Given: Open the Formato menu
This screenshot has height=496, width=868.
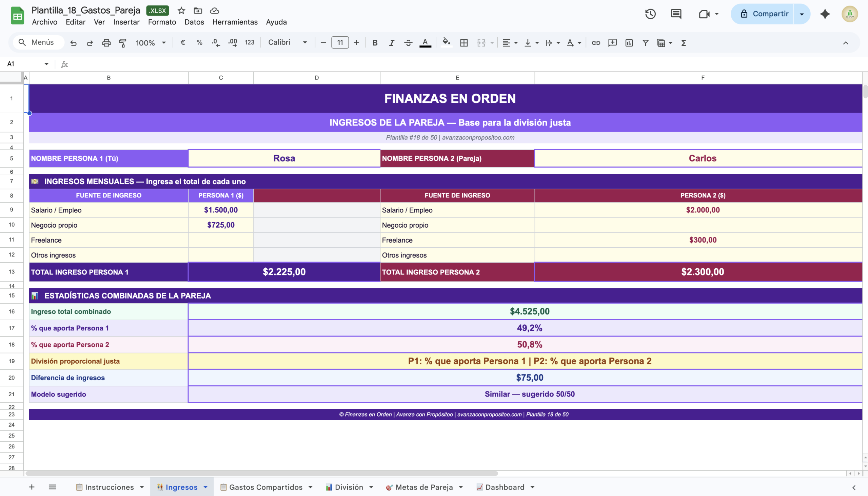Looking at the screenshot, I should [162, 22].
